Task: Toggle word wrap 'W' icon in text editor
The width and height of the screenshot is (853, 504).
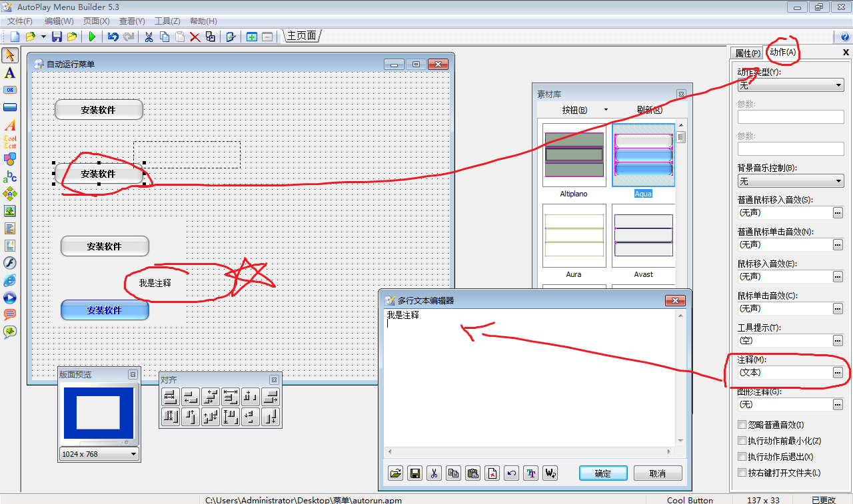Action: (x=550, y=473)
